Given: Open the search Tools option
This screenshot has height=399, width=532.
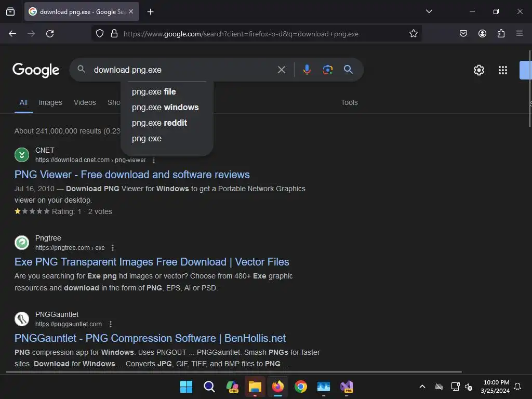Looking at the screenshot, I should click(x=349, y=102).
